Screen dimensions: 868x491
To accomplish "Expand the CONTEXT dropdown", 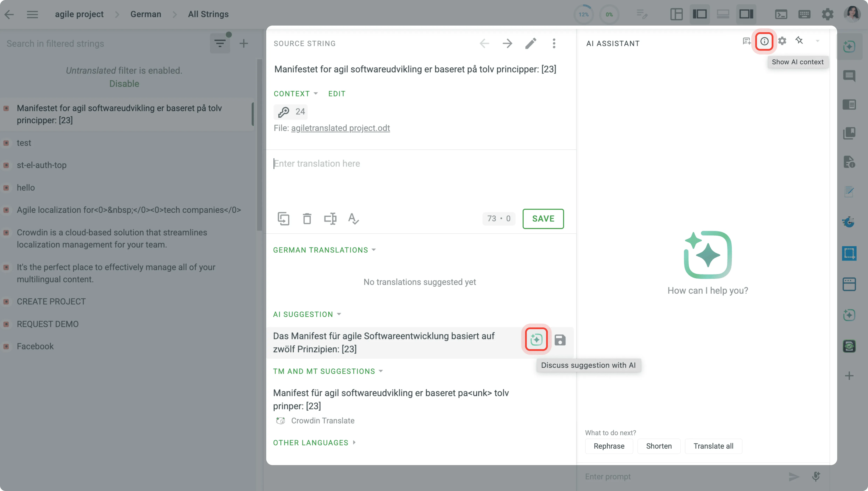I will (x=295, y=93).
